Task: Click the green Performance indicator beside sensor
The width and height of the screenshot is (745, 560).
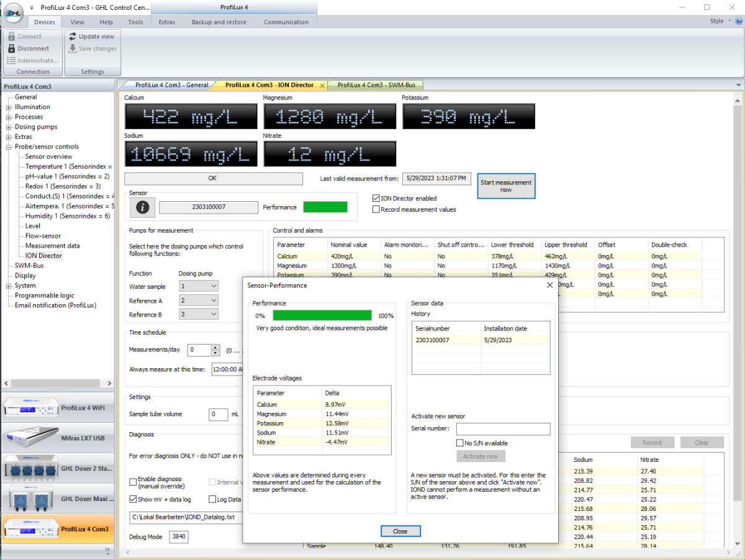Action: (x=325, y=207)
